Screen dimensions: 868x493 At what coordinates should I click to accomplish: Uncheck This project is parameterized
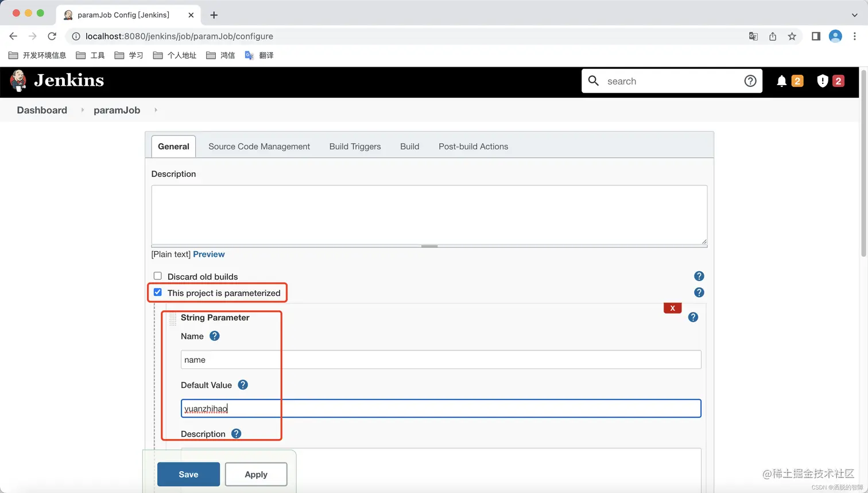[x=158, y=292]
